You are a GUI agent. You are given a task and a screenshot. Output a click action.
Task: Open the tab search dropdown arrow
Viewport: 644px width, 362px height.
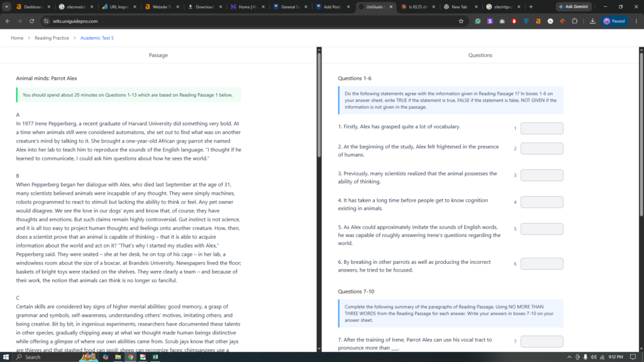point(6,6)
